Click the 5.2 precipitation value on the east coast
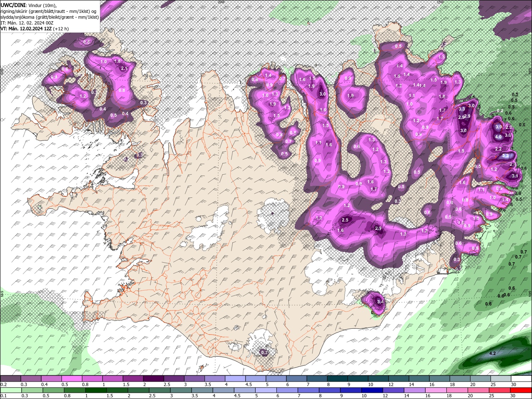This screenshot has width=532, height=399. [505, 155]
